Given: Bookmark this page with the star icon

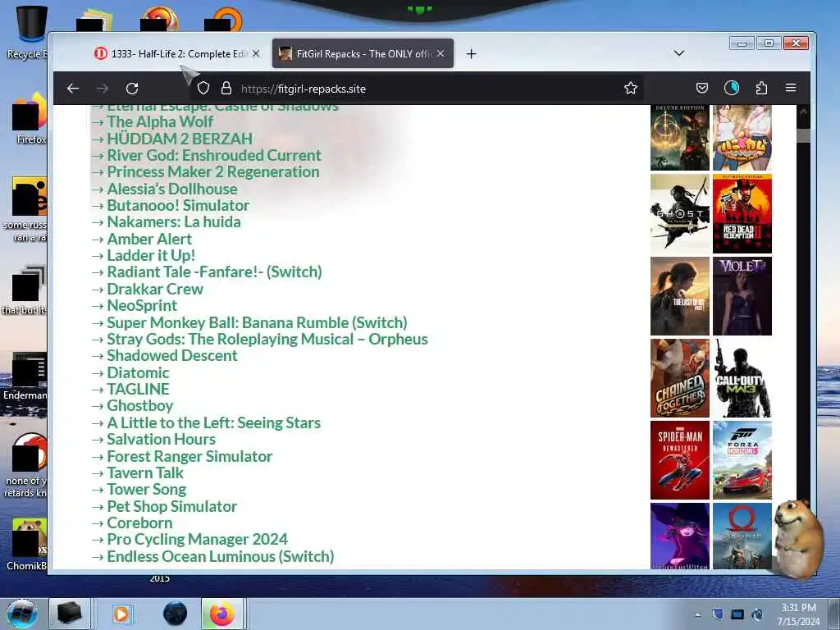Looking at the screenshot, I should tap(631, 88).
